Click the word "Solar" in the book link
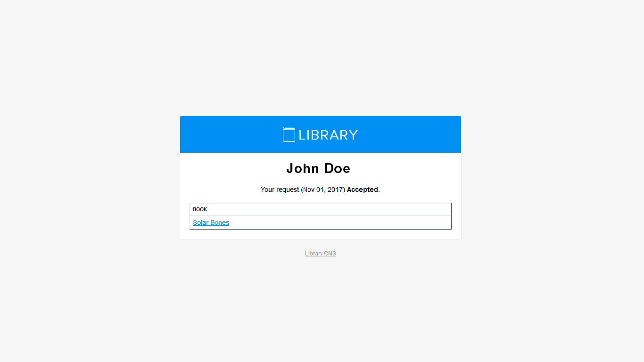The height and width of the screenshot is (362, 644). (x=200, y=222)
